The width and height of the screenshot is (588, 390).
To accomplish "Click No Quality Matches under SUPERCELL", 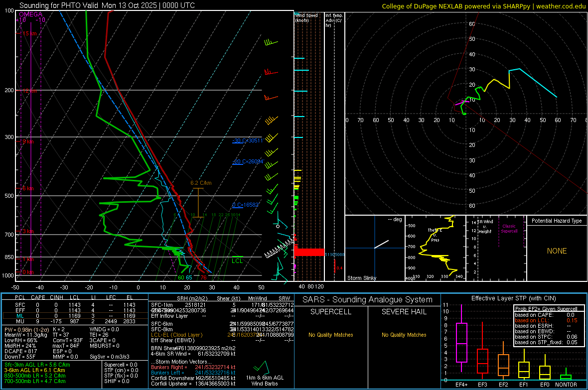I will pyautogui.click(x=331, y=335).
